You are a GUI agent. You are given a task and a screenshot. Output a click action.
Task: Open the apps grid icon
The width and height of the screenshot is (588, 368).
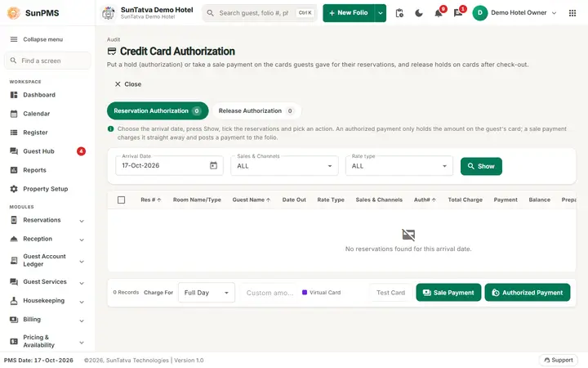tap(572, 13)
